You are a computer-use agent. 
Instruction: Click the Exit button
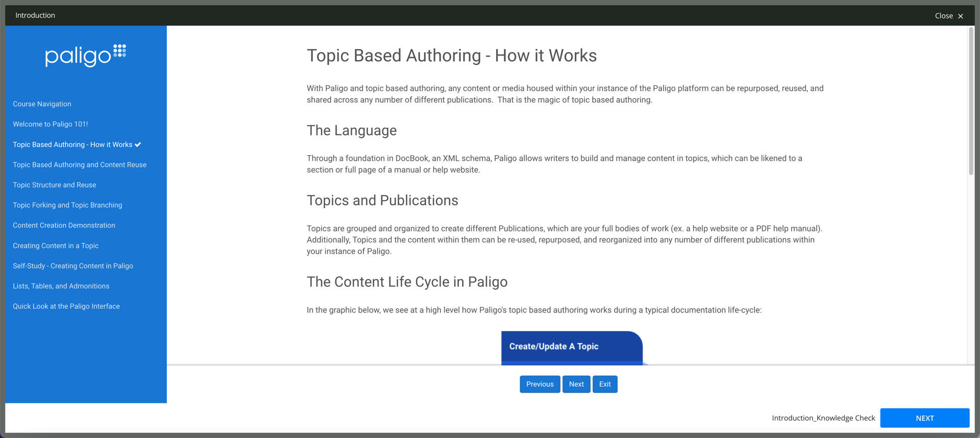coord(605,384)
